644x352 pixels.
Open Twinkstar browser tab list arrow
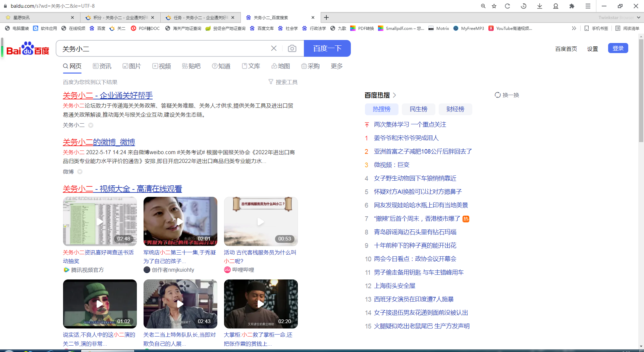click(x=638, y=17)
